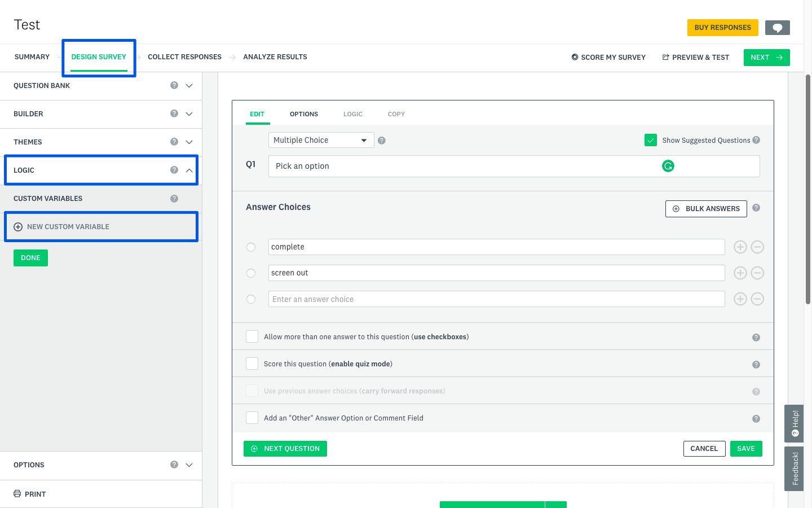Image resolution: width=812 pixels, height=508 pixels.
Task: Select radio button beside 'complete'
Action: tap(251, 247)
